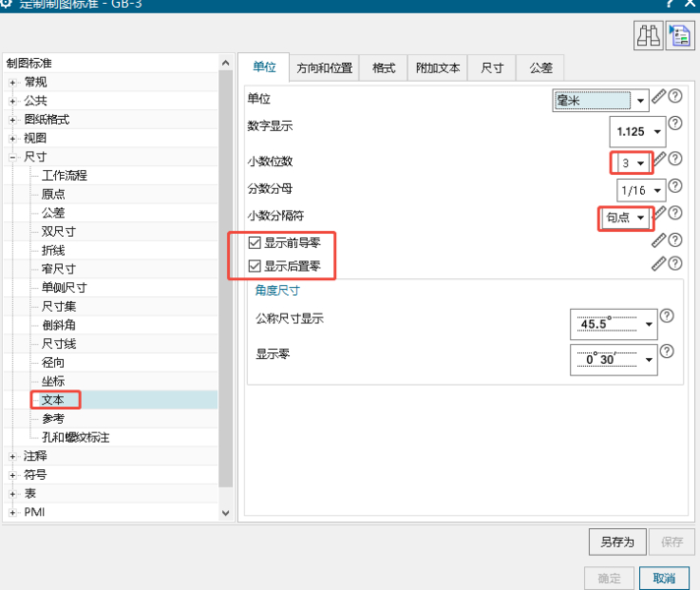Click ruler icon next to 小数分隔符
This screenshot has height=590, width=700.
[661, 212]
